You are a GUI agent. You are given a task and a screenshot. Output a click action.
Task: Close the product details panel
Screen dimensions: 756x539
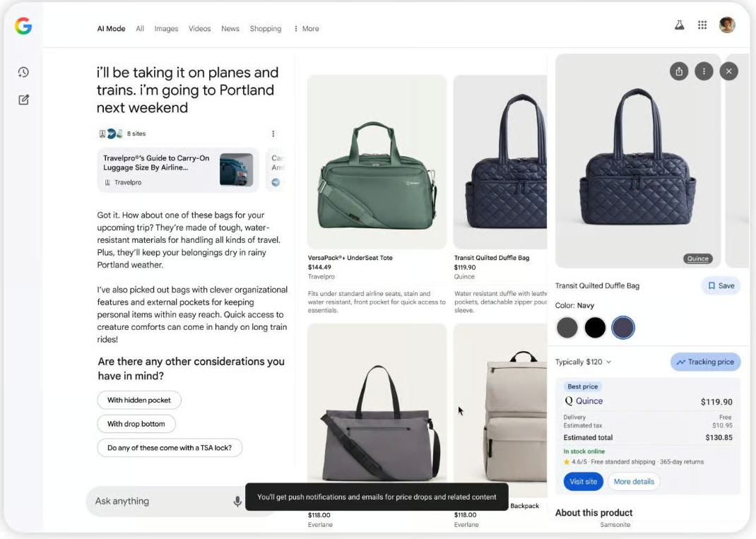729,71
